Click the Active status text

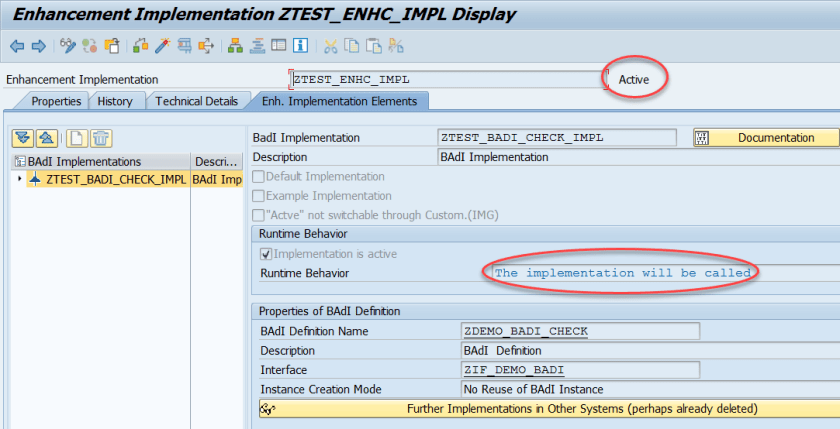[x=634, y=79]
